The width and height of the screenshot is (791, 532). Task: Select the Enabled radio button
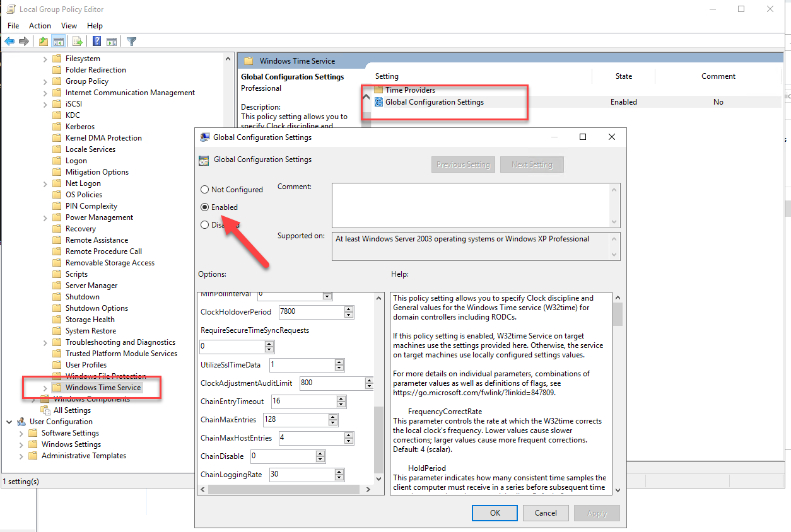pos(204,207)
